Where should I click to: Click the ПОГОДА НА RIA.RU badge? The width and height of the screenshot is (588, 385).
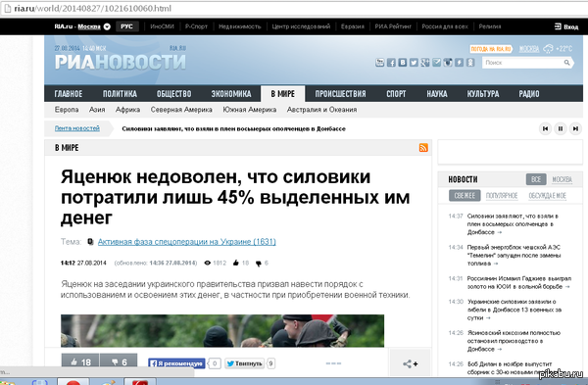point(491,49)
